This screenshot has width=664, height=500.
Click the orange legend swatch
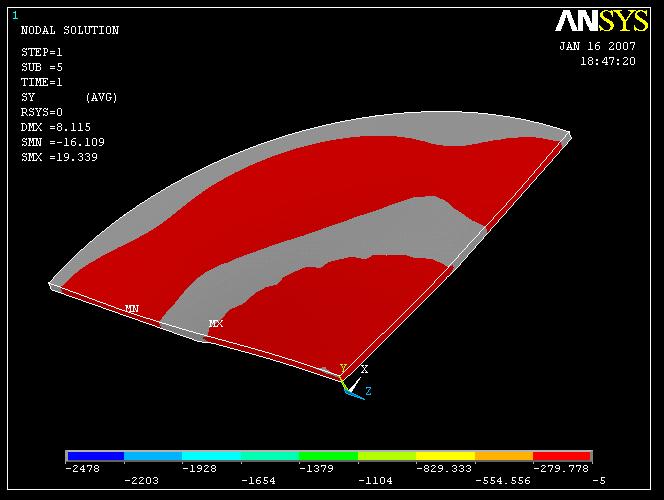click(x=504, y=456)
